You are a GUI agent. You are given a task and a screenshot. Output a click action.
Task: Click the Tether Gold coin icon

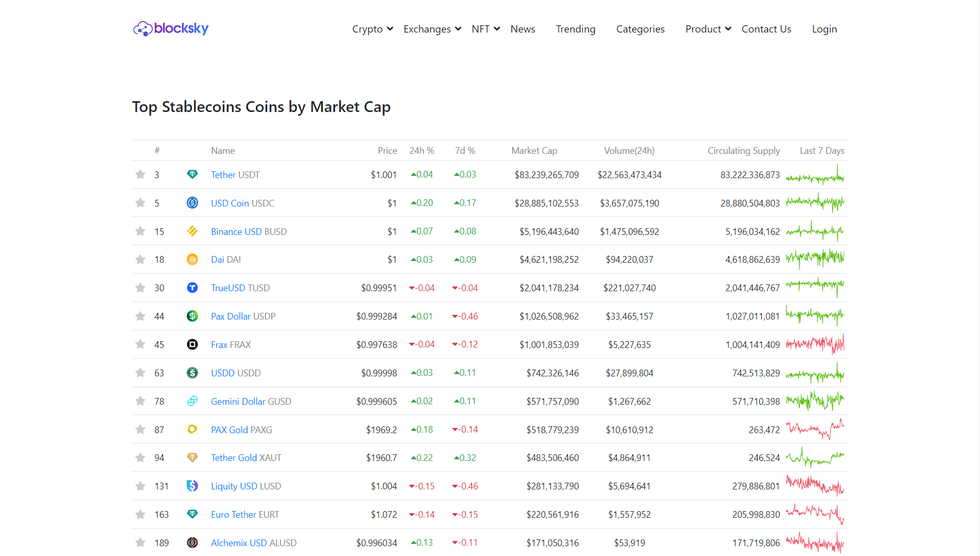tap(192, 457)
